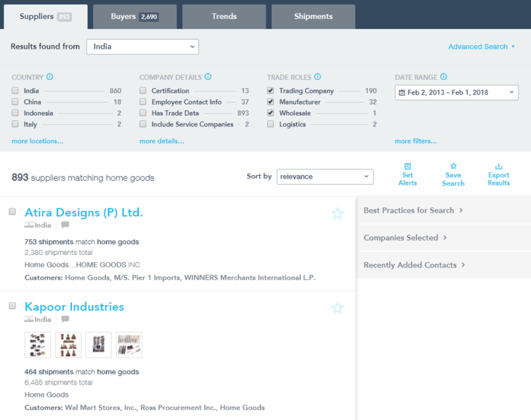Open message icon under Atira Designs
531x420 pixels.
tap(65, 225)
